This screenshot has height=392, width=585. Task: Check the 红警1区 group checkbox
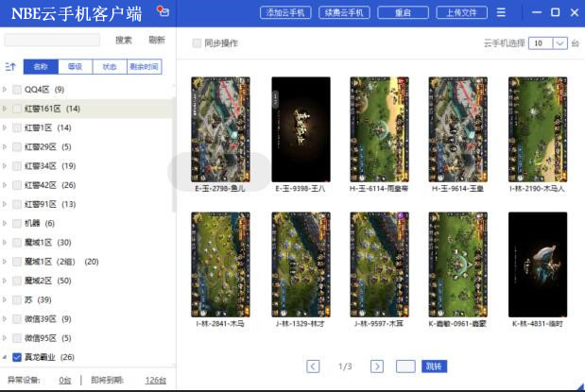tap(17, 128)
